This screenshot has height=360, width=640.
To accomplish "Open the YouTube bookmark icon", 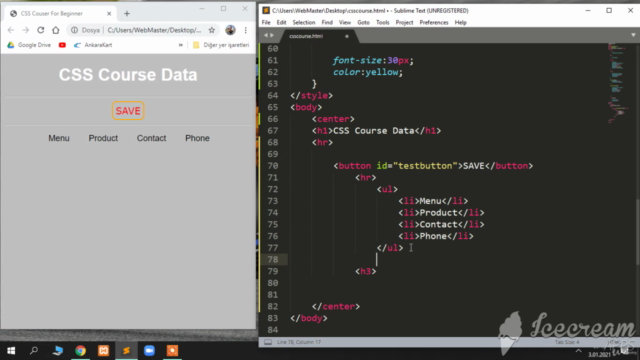I will [62, 45].
